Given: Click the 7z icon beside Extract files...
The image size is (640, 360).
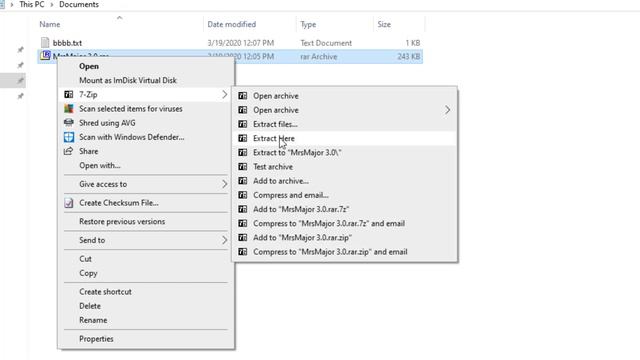Looking at the screenshot, I should click(x=242, y=124).
